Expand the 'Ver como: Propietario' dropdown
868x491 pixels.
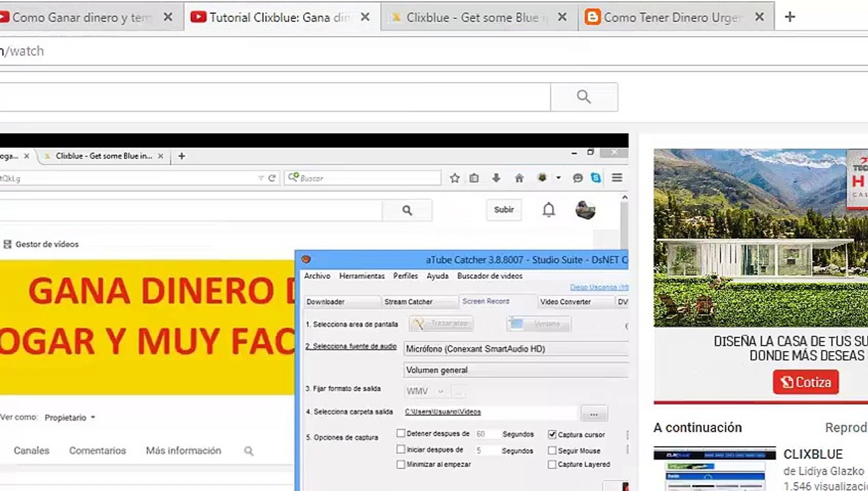70,417
